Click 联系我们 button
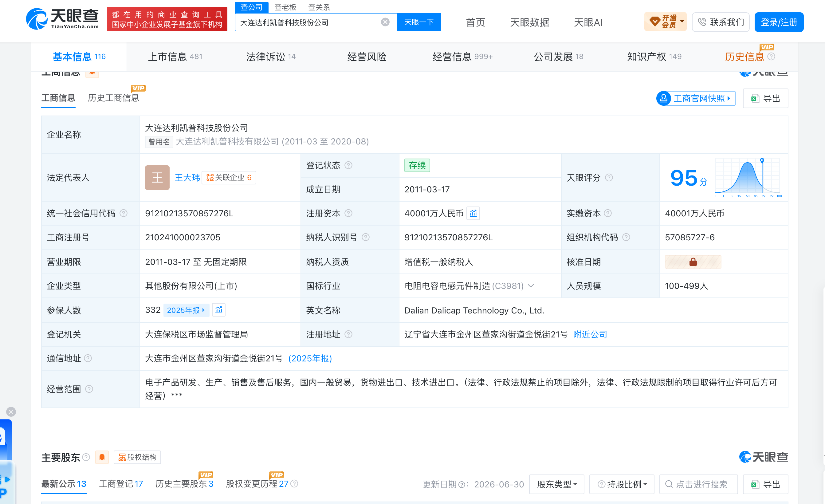825x504 pixels. 721,22
